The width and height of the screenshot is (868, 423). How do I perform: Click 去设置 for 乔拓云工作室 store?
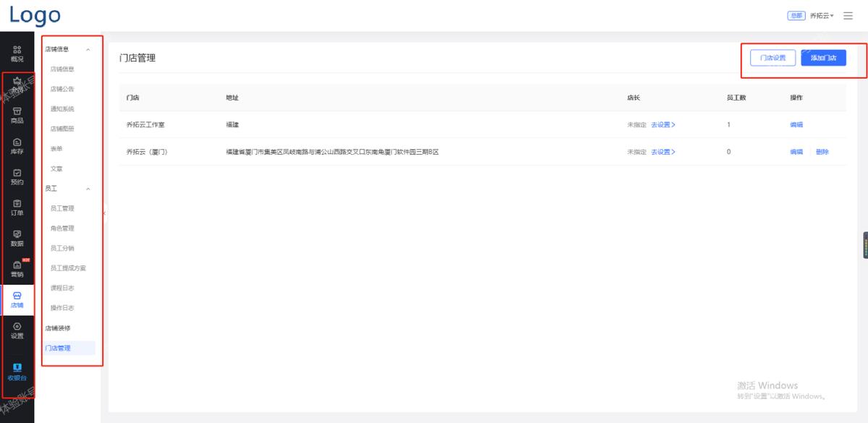pos(661,124)
